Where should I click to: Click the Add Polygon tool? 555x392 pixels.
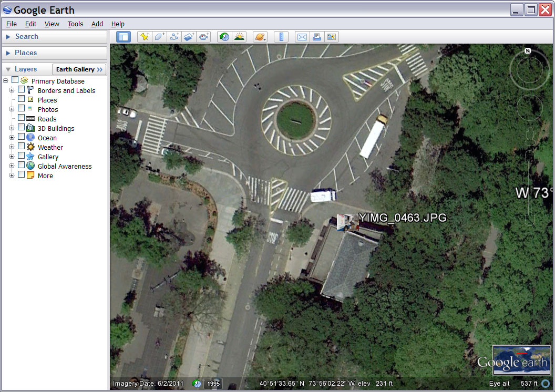click(x=159, y=37)
